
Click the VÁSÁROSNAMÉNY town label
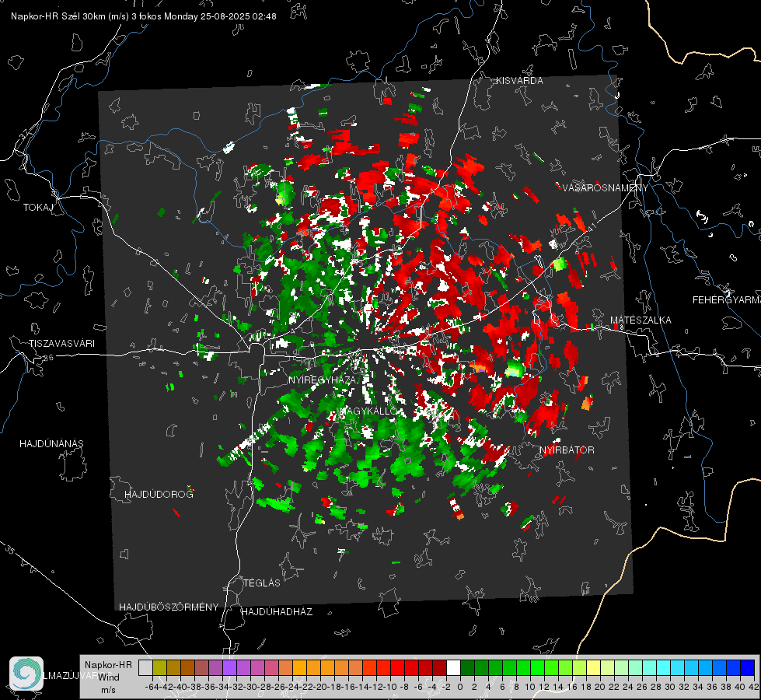[606, 188]
